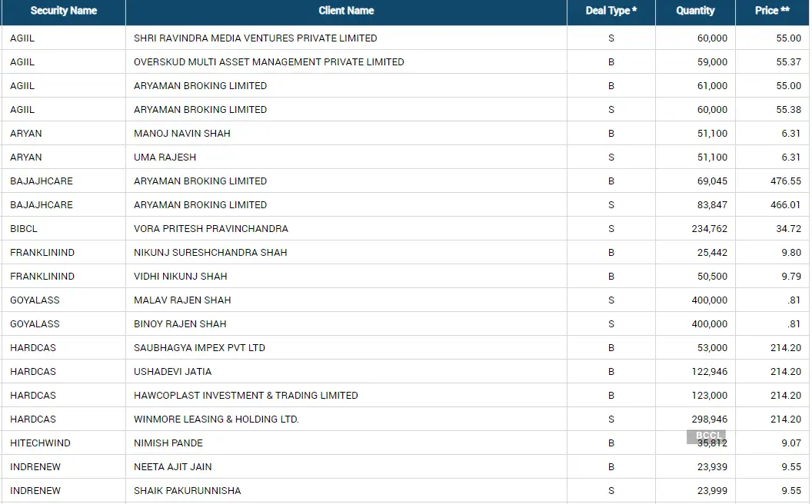Select the quantity value 234,762

[x=709, y=229]
